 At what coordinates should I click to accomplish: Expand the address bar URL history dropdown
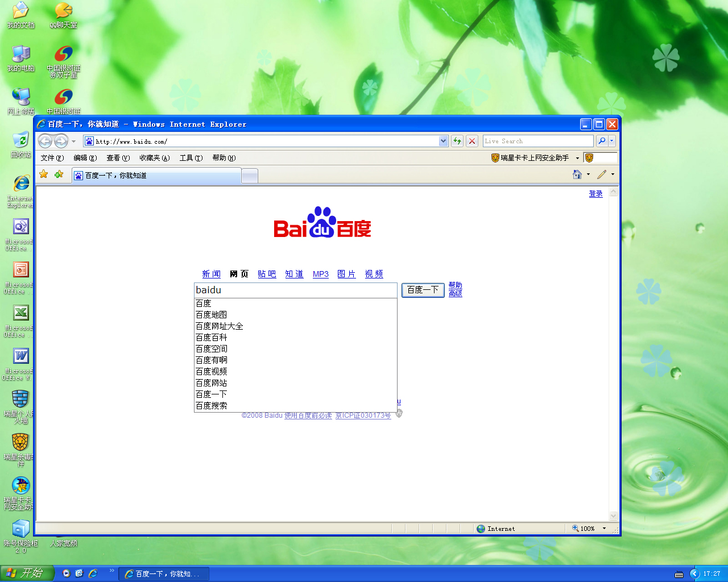point(444,141)
